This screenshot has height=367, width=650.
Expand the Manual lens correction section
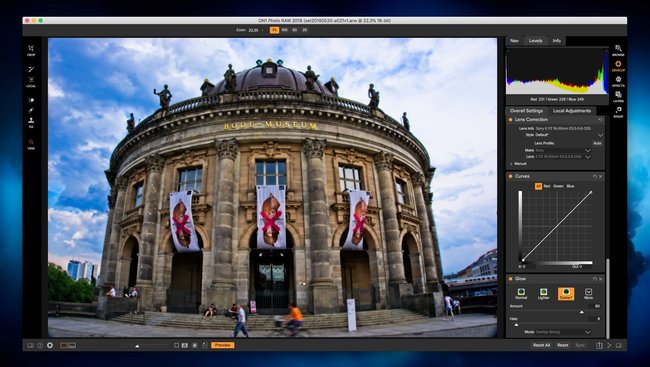[518, 164]
